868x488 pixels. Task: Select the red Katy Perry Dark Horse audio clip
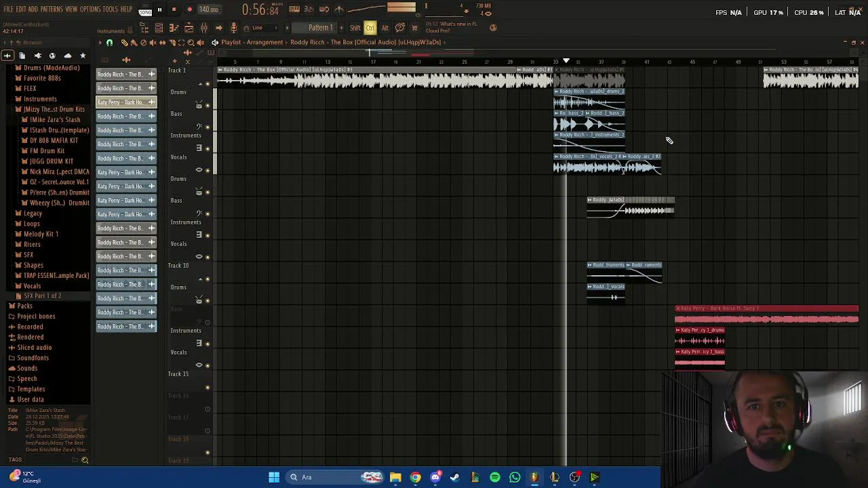tap(766, 315)
